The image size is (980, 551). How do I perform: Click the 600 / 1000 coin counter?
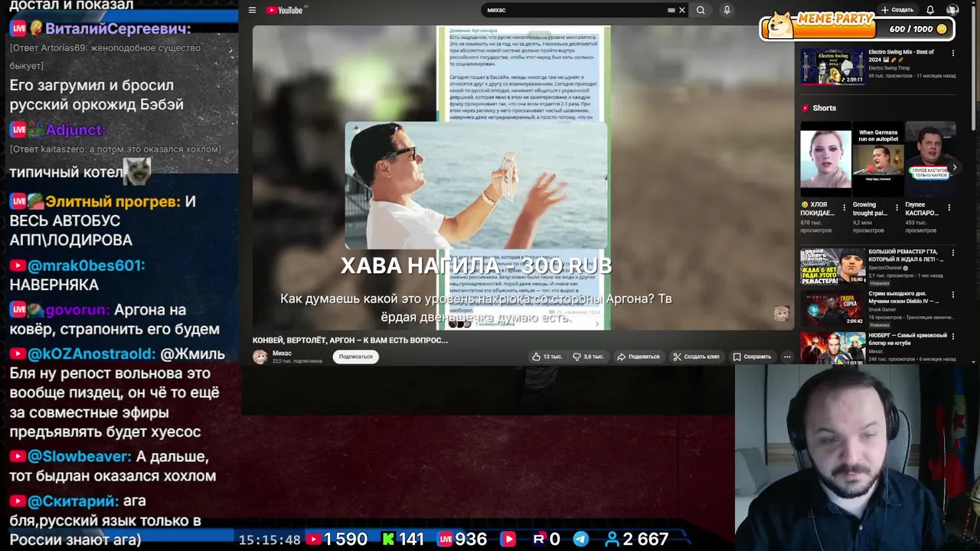click(x=918, y=29)
